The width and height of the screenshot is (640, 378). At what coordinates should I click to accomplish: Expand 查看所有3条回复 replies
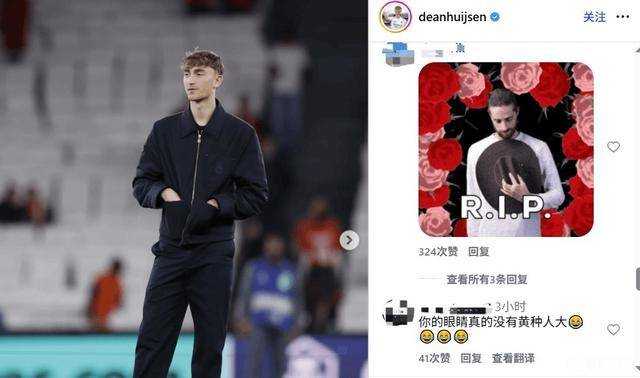pyautogui.click(x=487, y=279)
